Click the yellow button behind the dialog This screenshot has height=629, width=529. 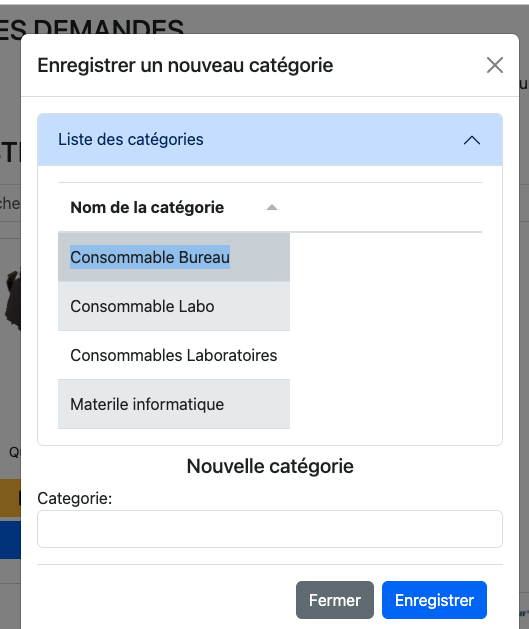10,498
